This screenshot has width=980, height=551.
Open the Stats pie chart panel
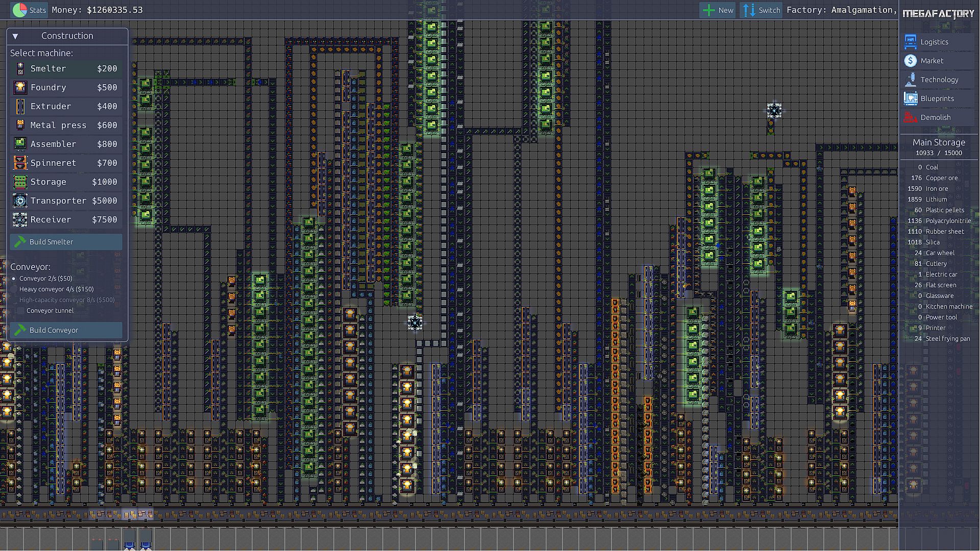point(29,10)
